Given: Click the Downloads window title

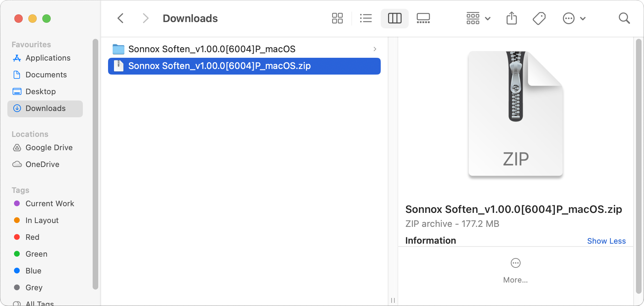Looking at the screenshot, I should click(190, 18).
